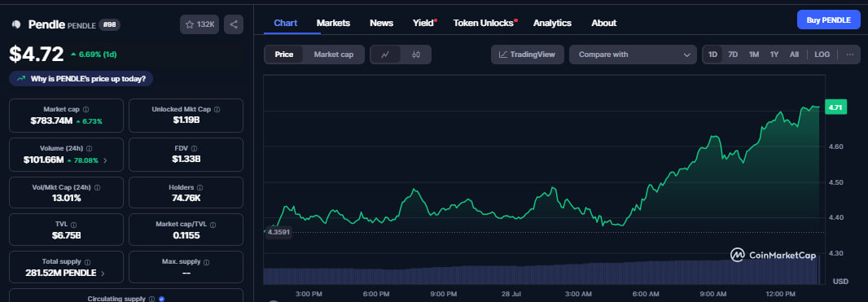
Task: Switch chart to candlestick icon
Action: [416, 55]
